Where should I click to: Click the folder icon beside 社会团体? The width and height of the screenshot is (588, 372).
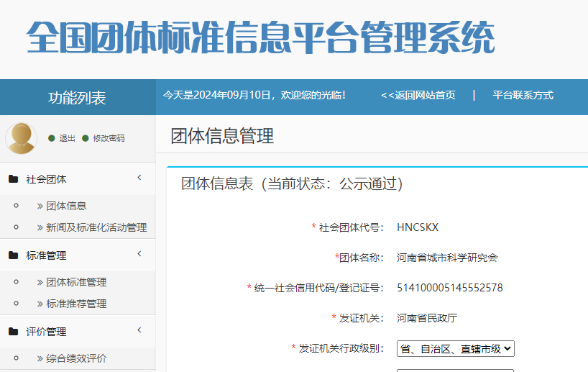[13, 179]
